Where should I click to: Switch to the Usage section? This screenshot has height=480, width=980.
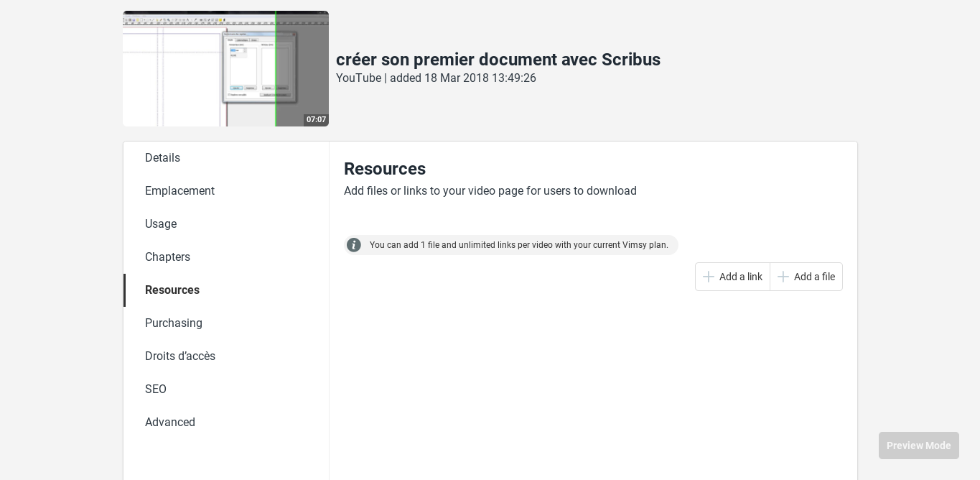coord(226,224)
